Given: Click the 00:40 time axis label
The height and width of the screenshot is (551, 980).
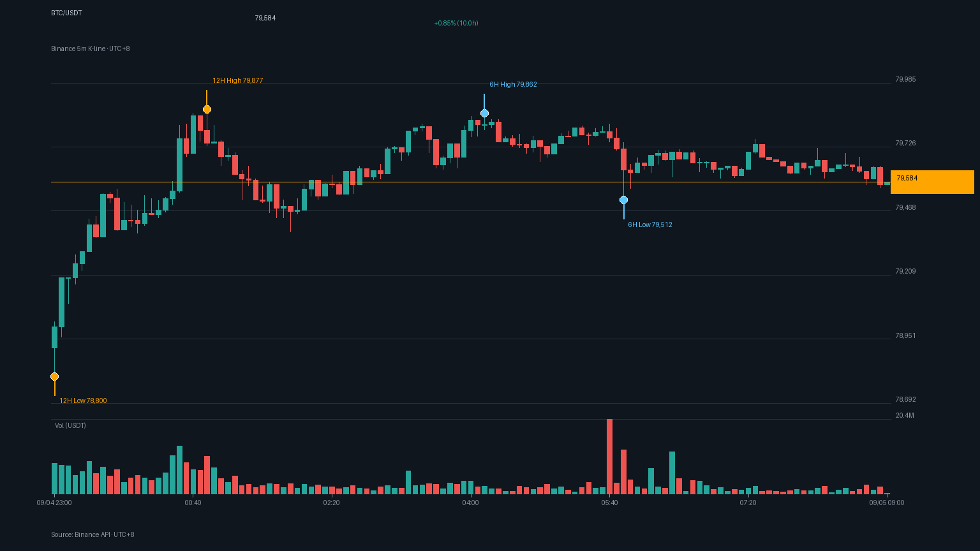Looking at the screenshot, I should pos(193,503).
